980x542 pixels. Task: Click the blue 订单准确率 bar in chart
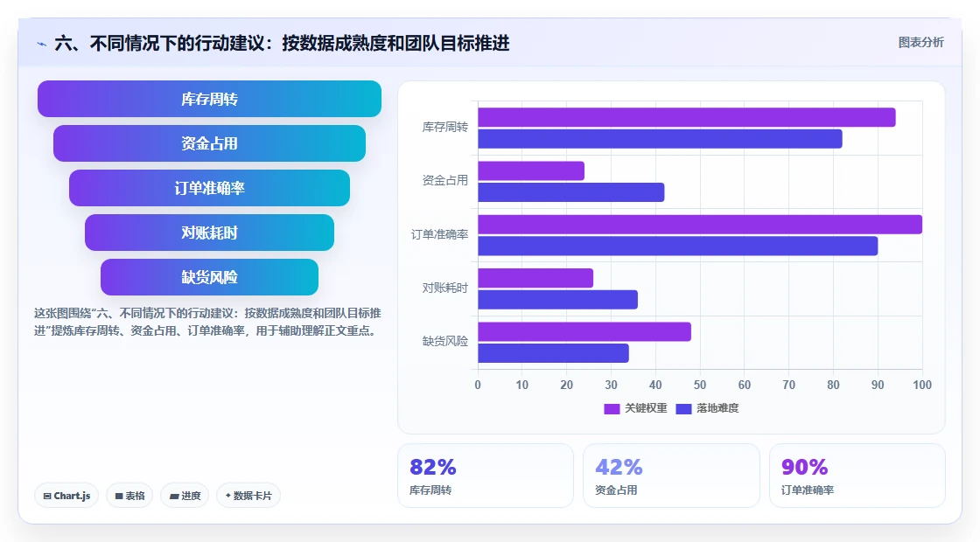[678, 246]
